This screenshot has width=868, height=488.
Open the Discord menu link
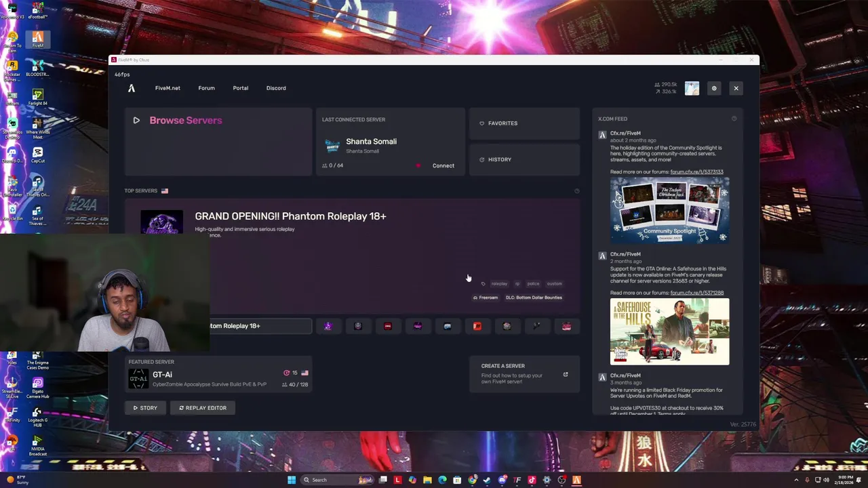tap(276, 88)
